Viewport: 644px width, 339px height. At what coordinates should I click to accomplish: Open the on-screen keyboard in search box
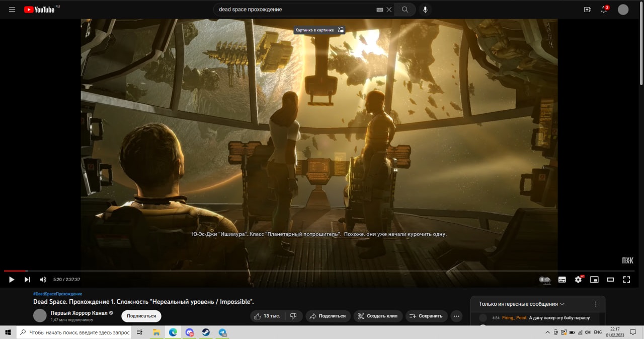click(380, 10)
